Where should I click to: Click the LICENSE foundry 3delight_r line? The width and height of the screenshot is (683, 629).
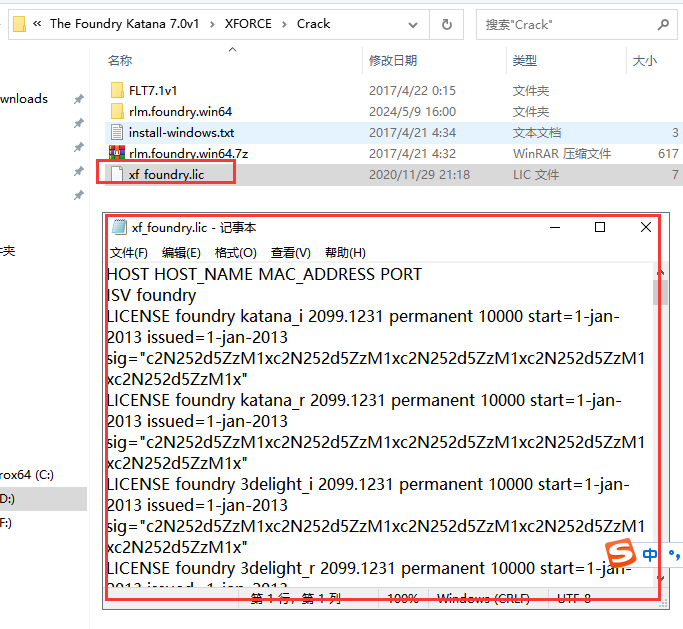(369, 568)
